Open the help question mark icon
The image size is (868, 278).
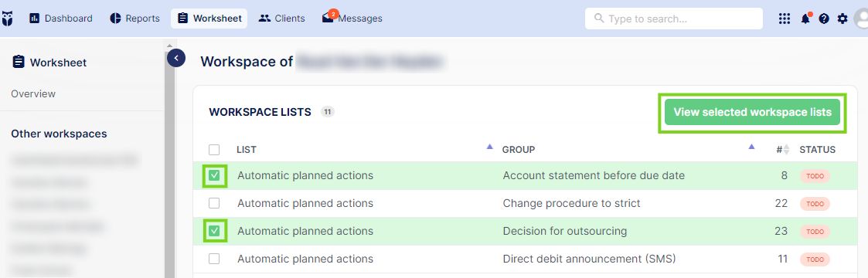824,19
